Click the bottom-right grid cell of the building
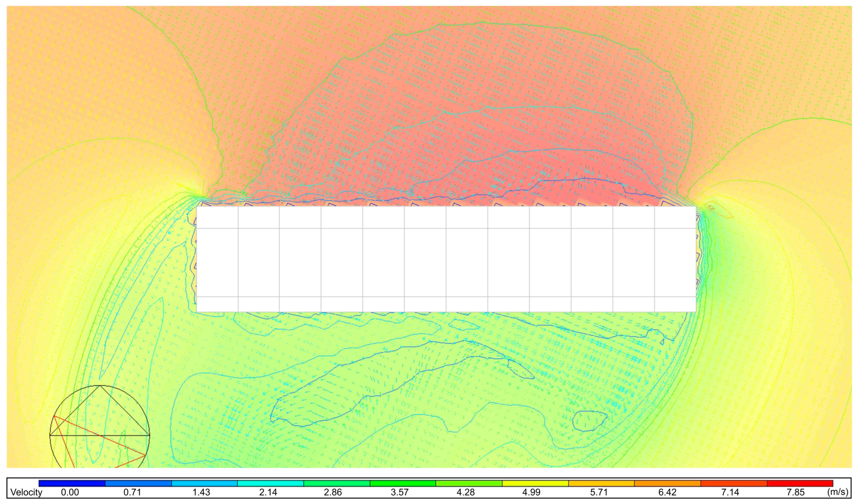 click(x=675, y=304)
